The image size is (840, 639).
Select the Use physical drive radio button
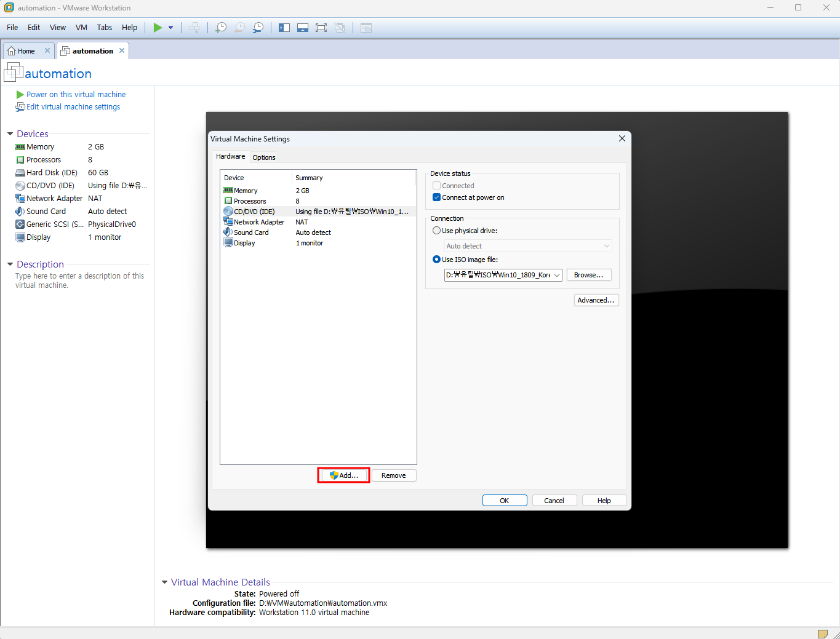pyautogui.click(x=436, y=231)
